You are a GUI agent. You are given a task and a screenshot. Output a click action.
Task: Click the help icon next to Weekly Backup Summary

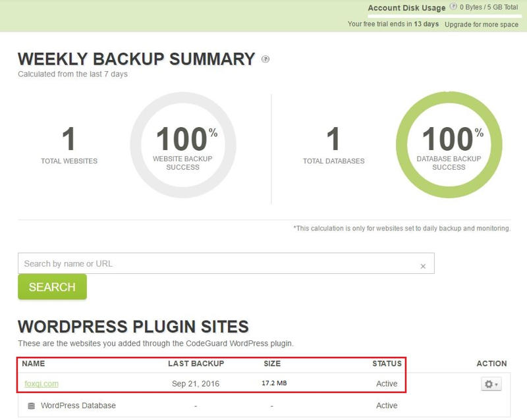[x=265, y=59]
